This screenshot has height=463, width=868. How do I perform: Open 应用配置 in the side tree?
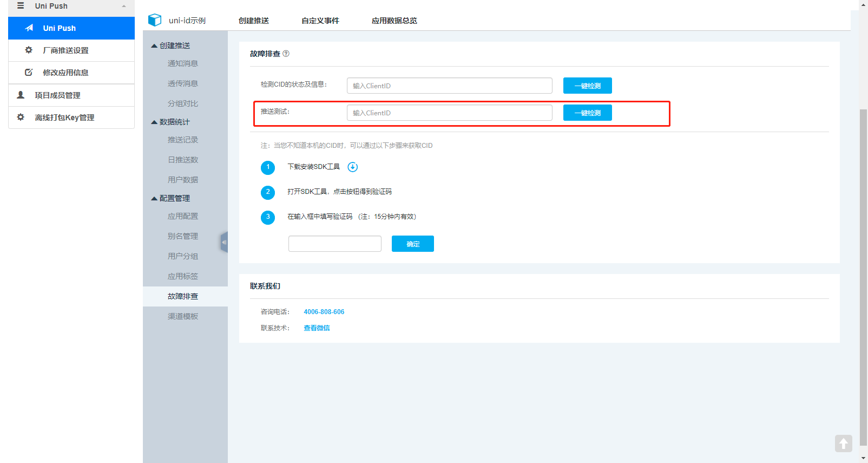183,216
